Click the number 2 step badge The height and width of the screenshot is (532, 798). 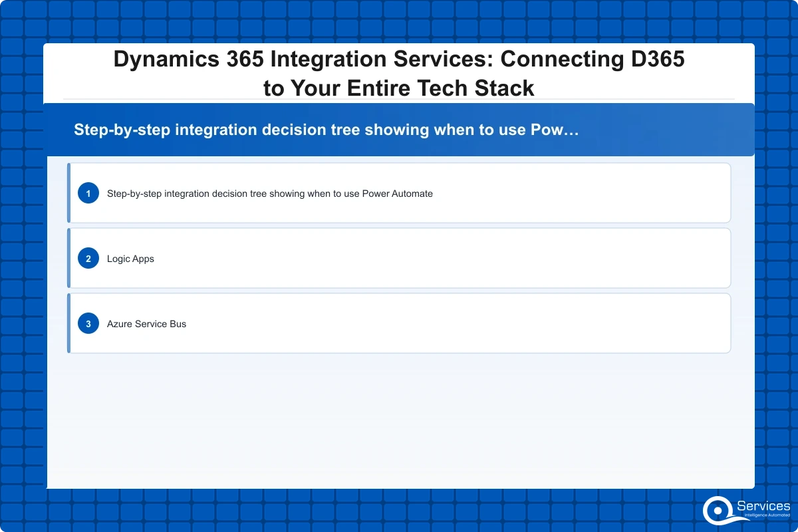point(88,259)
